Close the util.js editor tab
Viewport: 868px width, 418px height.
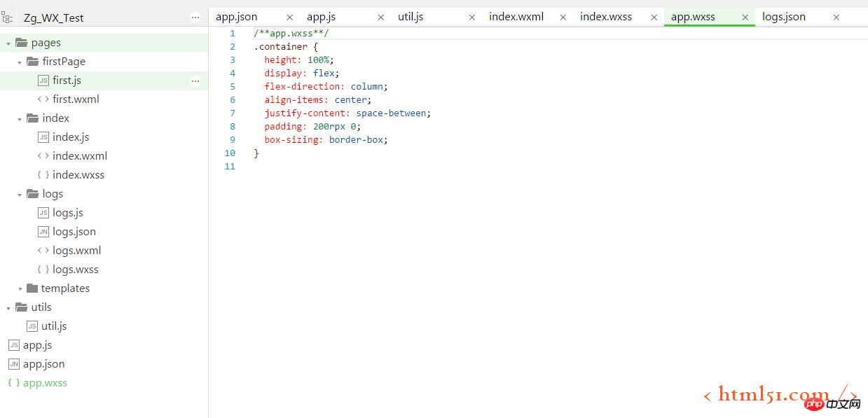pyautogui.click(x=471, y=18)
